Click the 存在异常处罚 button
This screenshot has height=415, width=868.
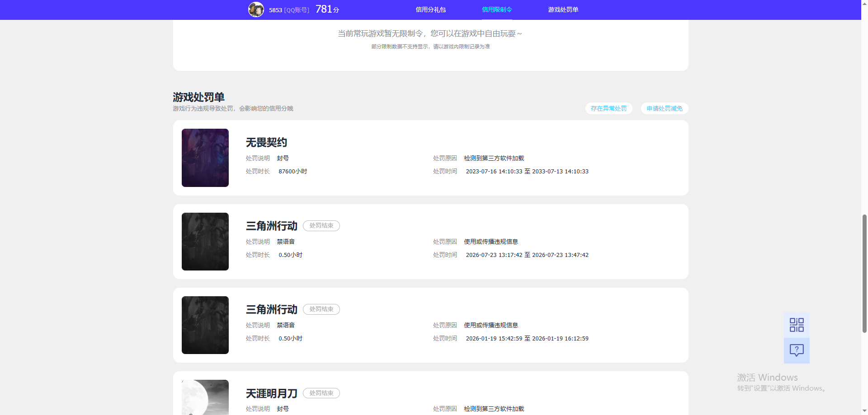pos(609,108)
